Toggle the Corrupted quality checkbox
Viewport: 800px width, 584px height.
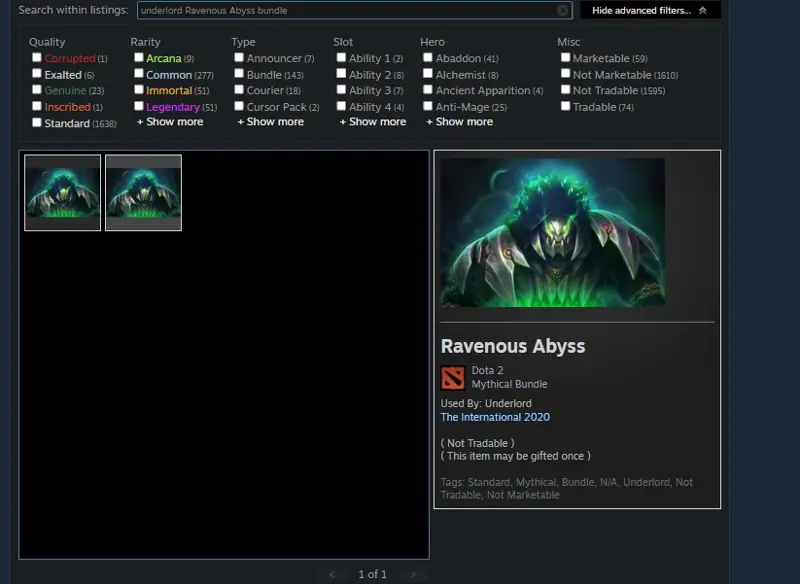[x=37, y=58]
